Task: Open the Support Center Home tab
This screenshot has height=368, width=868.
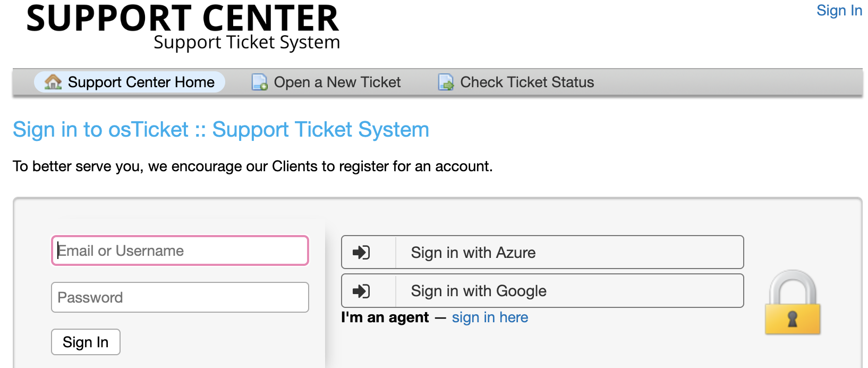Action: [129, 82]
